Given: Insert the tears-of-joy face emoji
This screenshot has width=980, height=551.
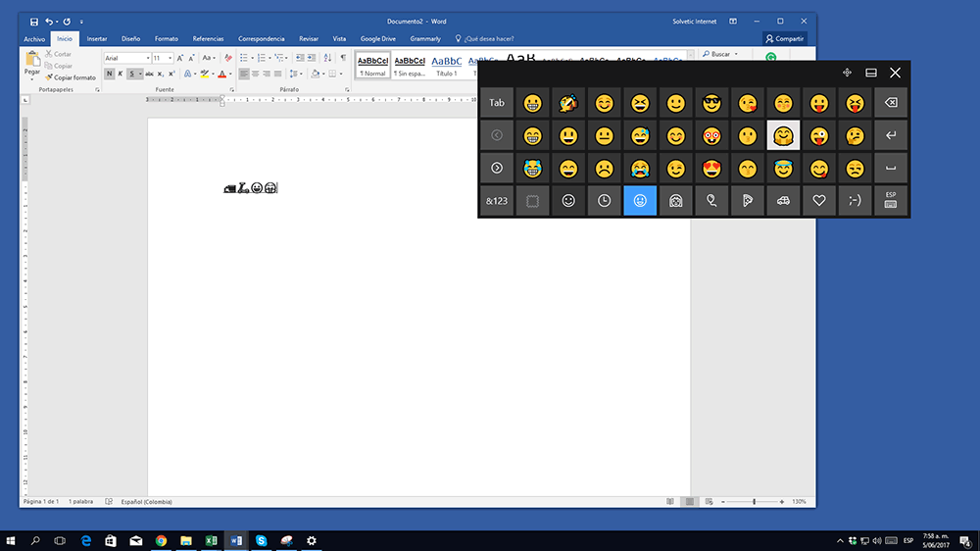Looking at the screenshot, I should click(x=532, y=169).
